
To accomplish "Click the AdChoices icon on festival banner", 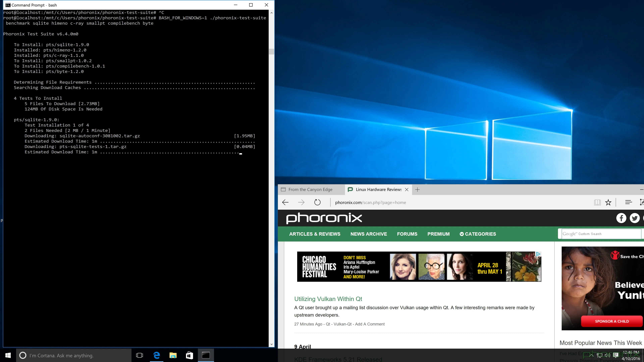I will pyautogui.click(x=538, y=254).
